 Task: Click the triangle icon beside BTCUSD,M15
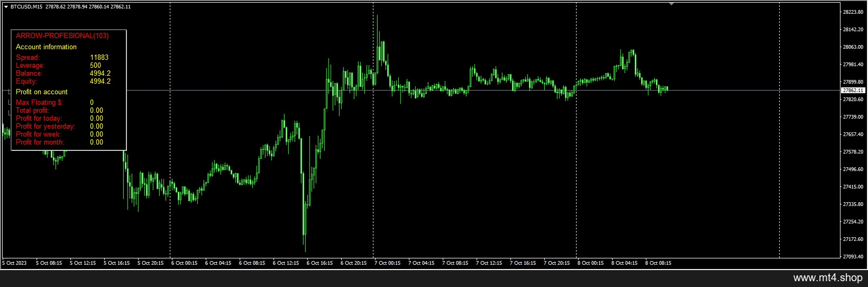click(6, 7)
